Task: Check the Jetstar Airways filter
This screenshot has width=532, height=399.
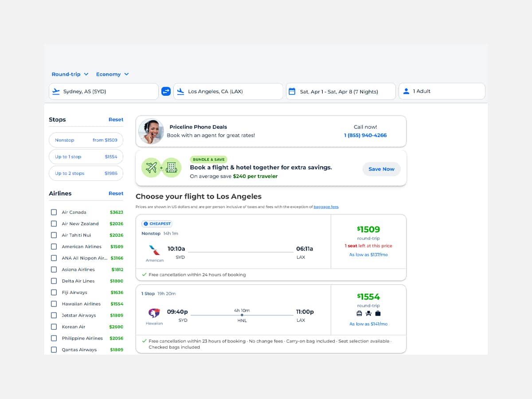Action: coord(54,315)
